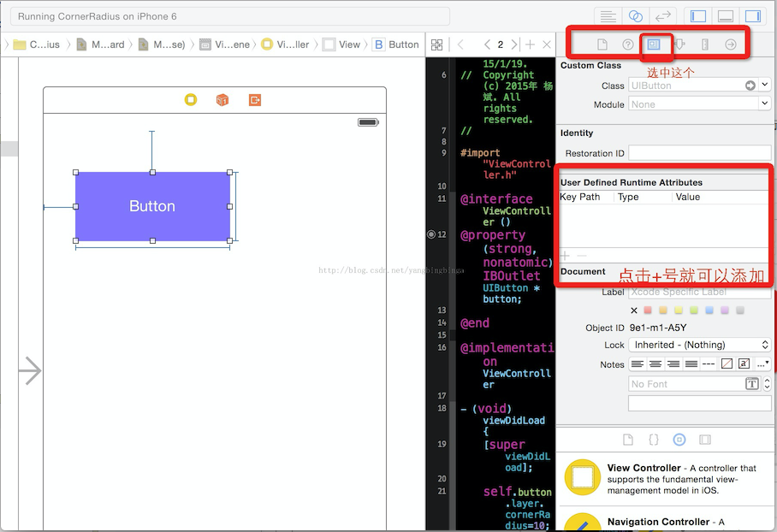This screenshot has height=532, width=777.
Task: Align notes text right
Action: (x=673, y=364)
